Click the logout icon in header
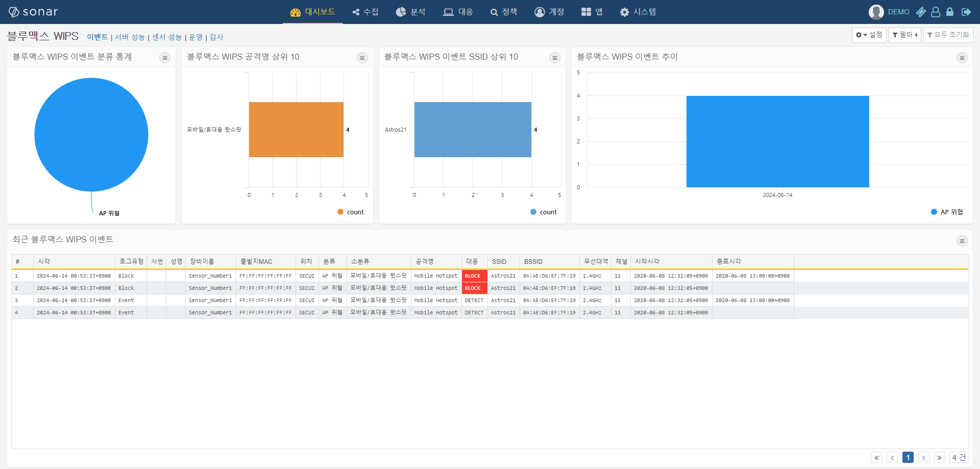 966,12
